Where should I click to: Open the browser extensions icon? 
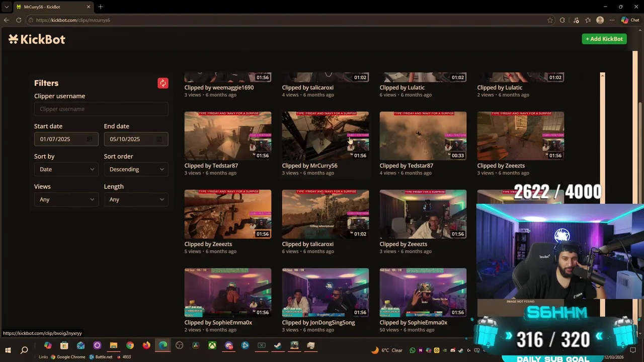click(562, 20)
